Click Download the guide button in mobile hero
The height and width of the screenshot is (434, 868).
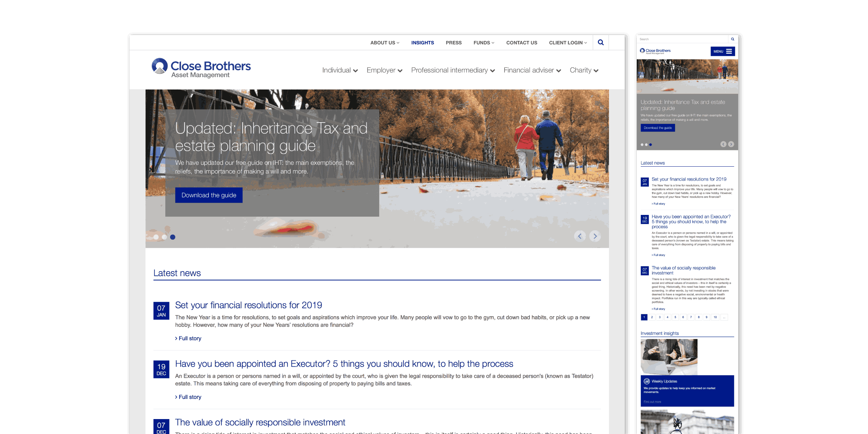tap(658, 128)
